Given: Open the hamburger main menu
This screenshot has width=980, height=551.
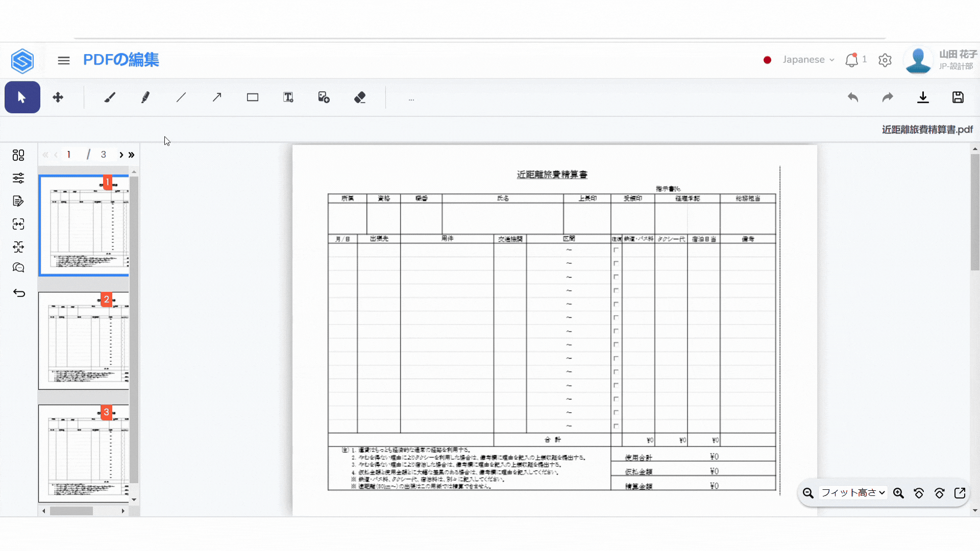Looking at the screenshot, I should (64, 60).
